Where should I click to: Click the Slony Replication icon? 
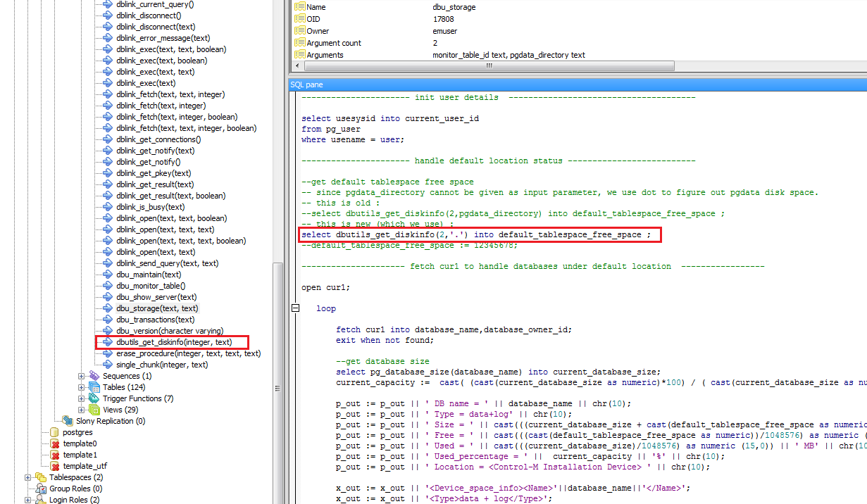point(68,421)
